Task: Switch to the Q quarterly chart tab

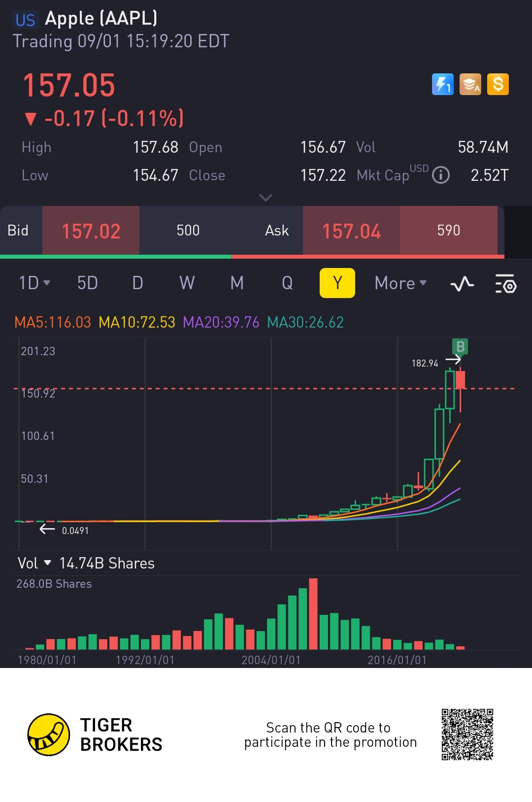Action: click(287, 283)
